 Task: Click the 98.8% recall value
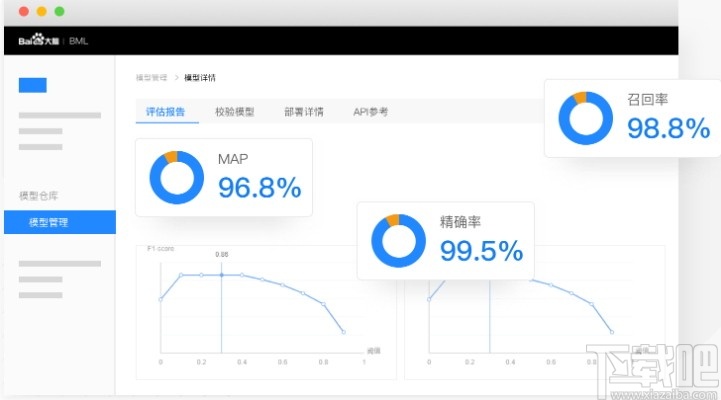[x=669, y=128]
